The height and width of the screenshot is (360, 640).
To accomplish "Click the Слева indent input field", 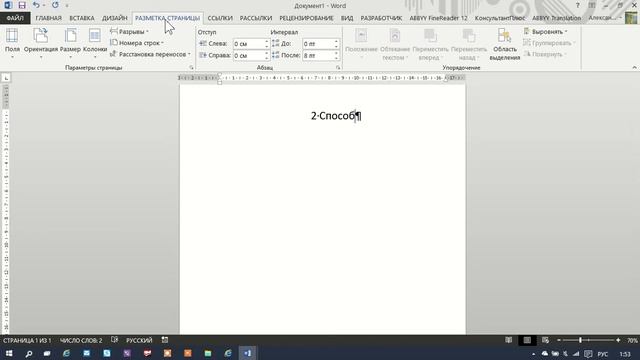I will click(248, 44).
